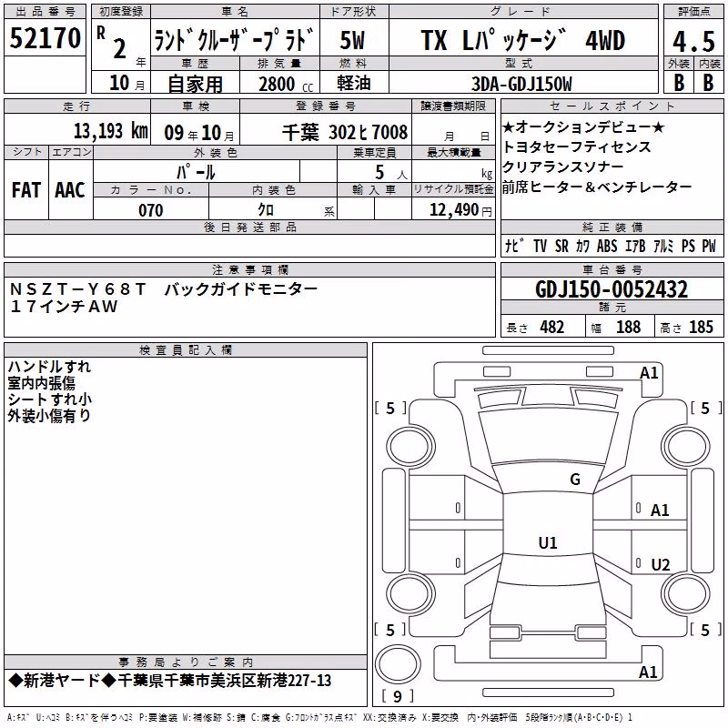Select the inspection expiry 09年10月
The image size is (728, 728).
[x=199, y=133]
